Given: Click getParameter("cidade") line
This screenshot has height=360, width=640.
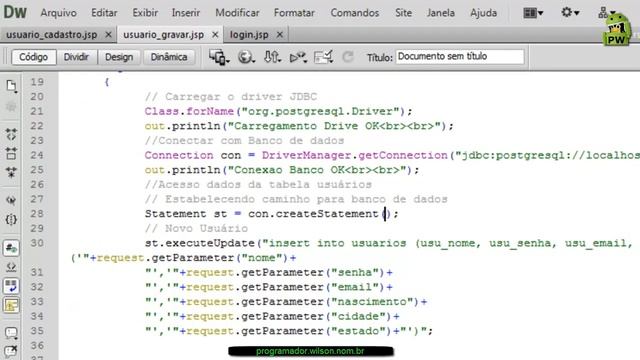Looking at the screenshot, I should (x=272, y=316).
